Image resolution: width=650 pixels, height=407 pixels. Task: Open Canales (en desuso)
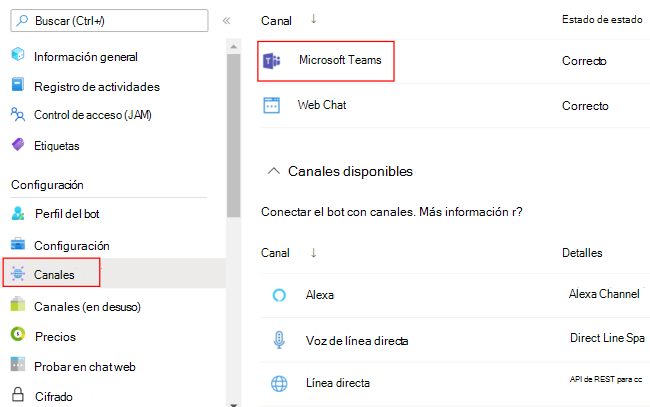point(87,307)
